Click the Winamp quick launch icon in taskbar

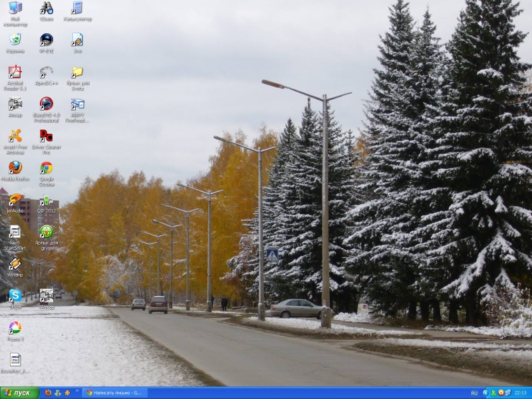[x=67, y=392]
